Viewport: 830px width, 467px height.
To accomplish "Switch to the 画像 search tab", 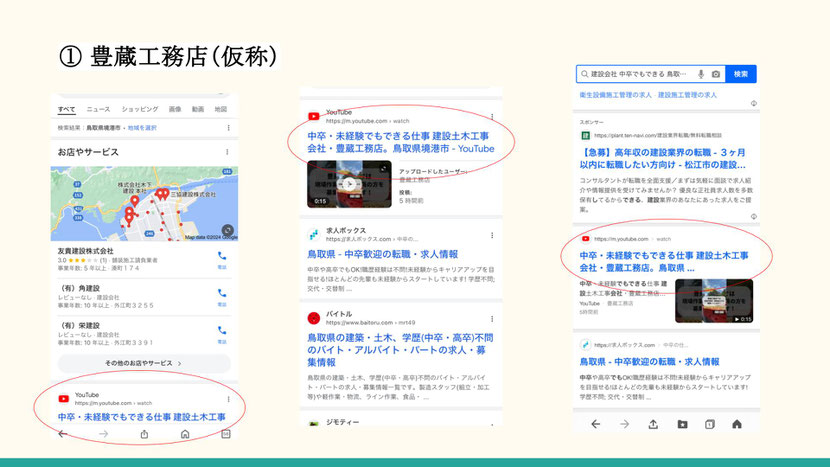I will pyautogui.click(x=175, y=109).
